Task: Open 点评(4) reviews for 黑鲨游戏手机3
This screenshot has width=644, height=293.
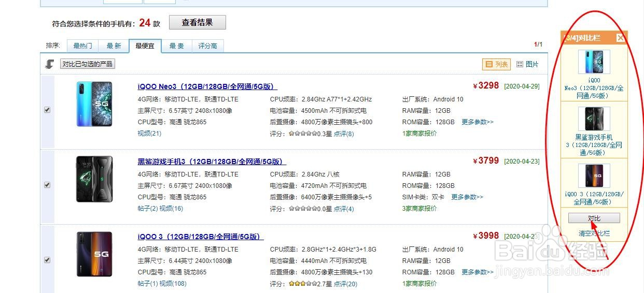Action: [344, 209]
